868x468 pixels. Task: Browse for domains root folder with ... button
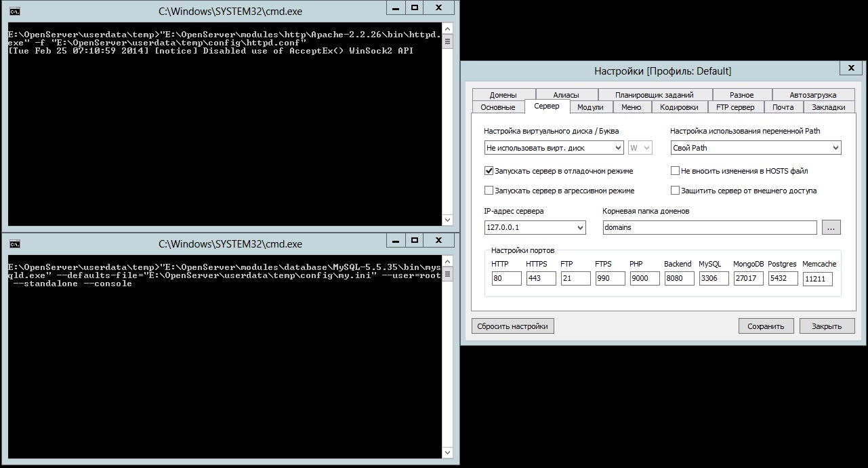click(x=831, y=228)
